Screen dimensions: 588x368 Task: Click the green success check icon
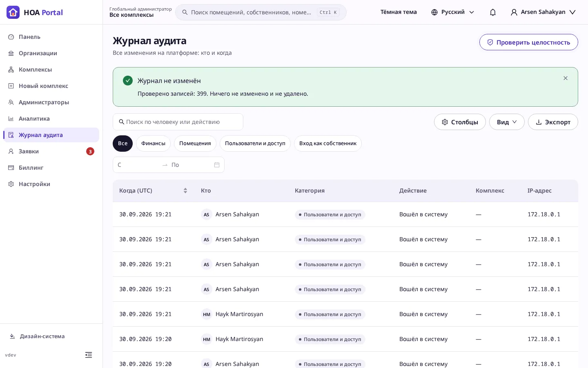128,81
